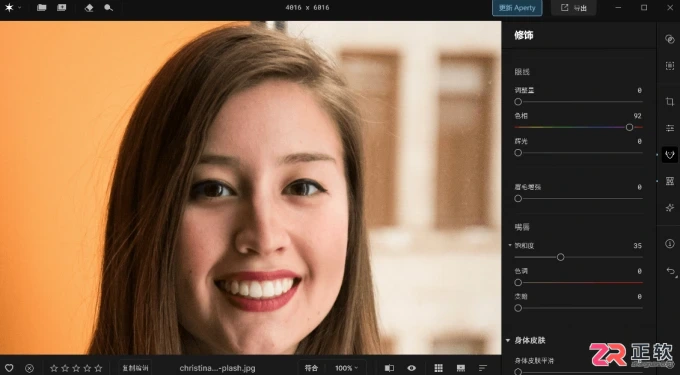Click the Aperty star logo
680x375 pixels.
[9, 7]
